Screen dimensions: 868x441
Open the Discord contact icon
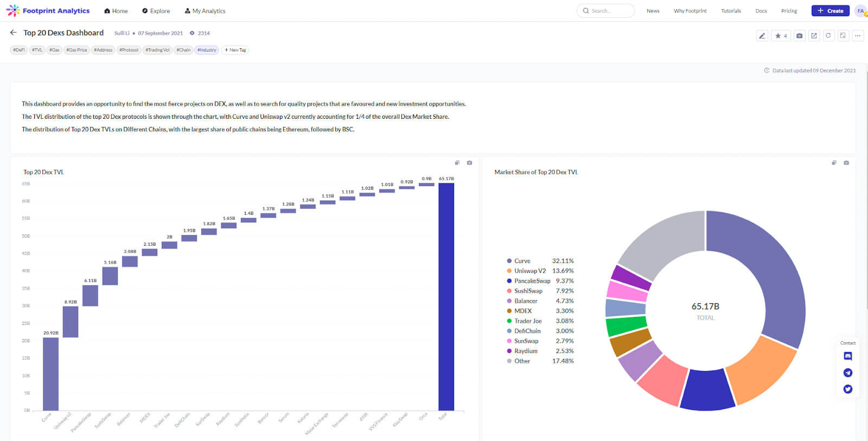pos(848,356)
